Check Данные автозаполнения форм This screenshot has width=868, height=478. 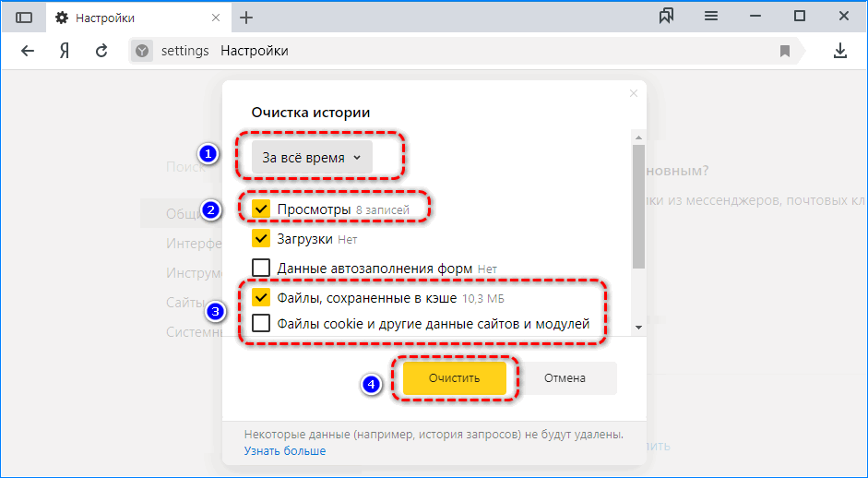click(261, 269)
